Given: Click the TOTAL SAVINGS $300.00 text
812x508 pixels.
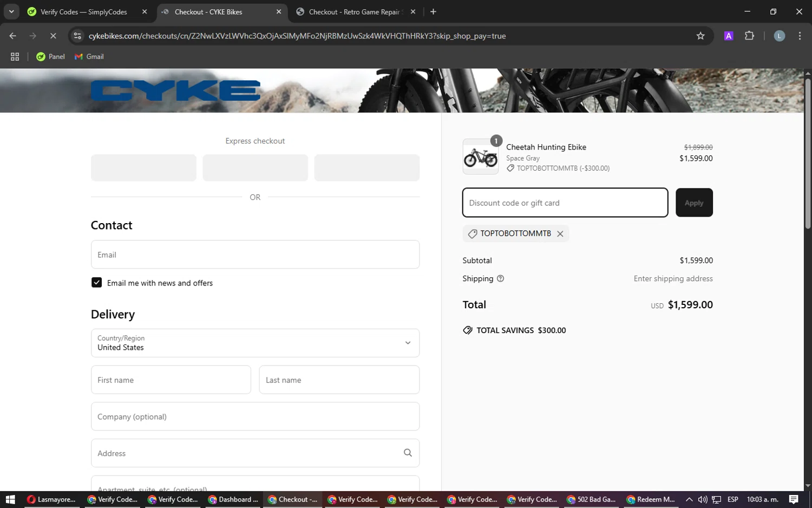Looking at the screenshot, I should (521, 330).
